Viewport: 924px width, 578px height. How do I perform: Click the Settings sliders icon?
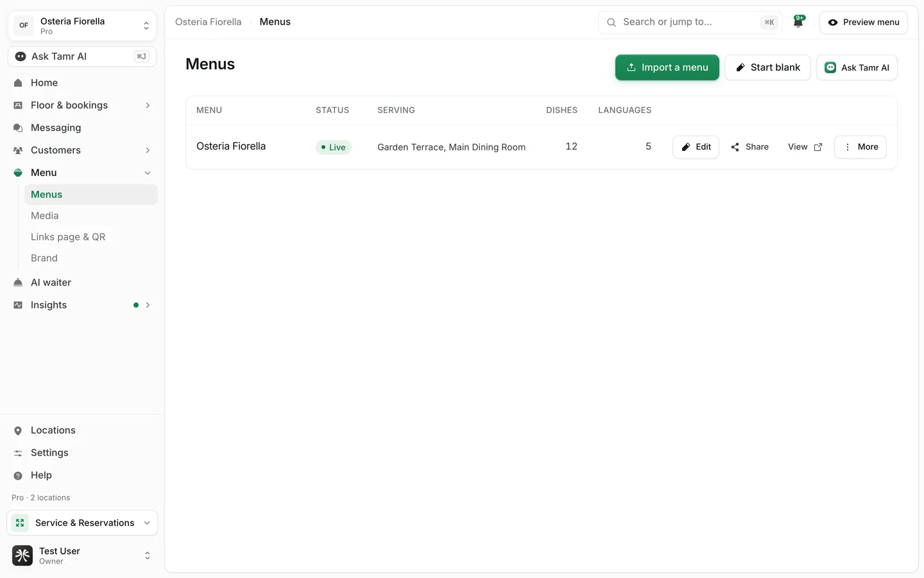click(18, 453)
